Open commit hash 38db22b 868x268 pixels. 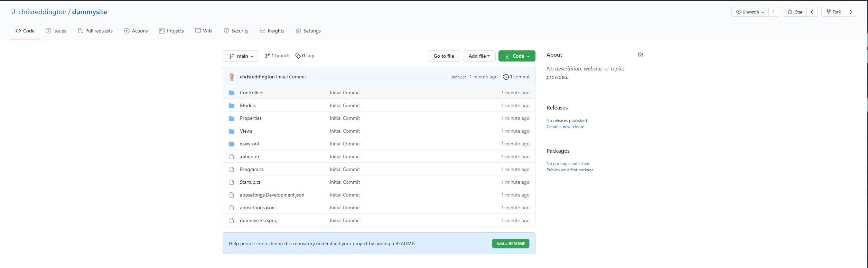coord(458,77)
